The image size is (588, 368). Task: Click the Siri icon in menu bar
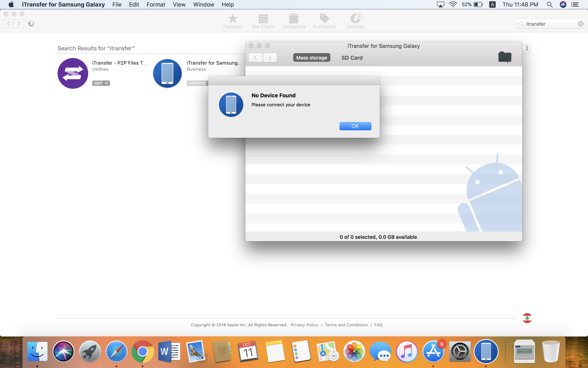(563, 4)
